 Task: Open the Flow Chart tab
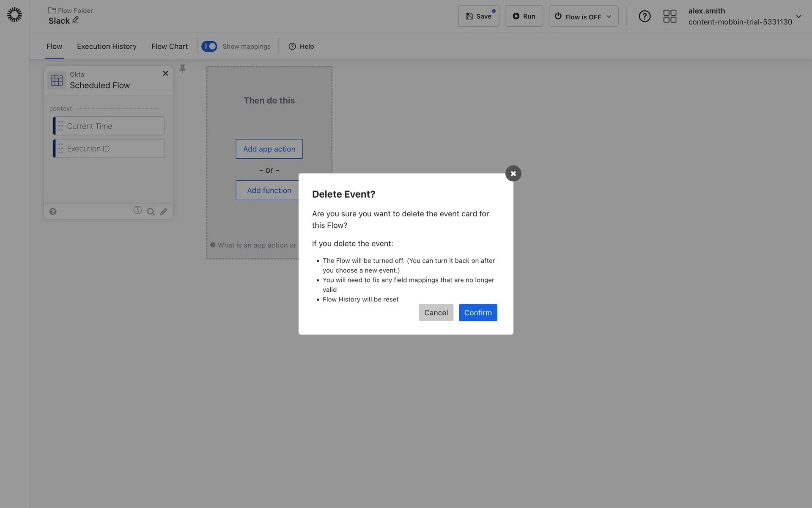pyautogui.click(x=169, y=46)
